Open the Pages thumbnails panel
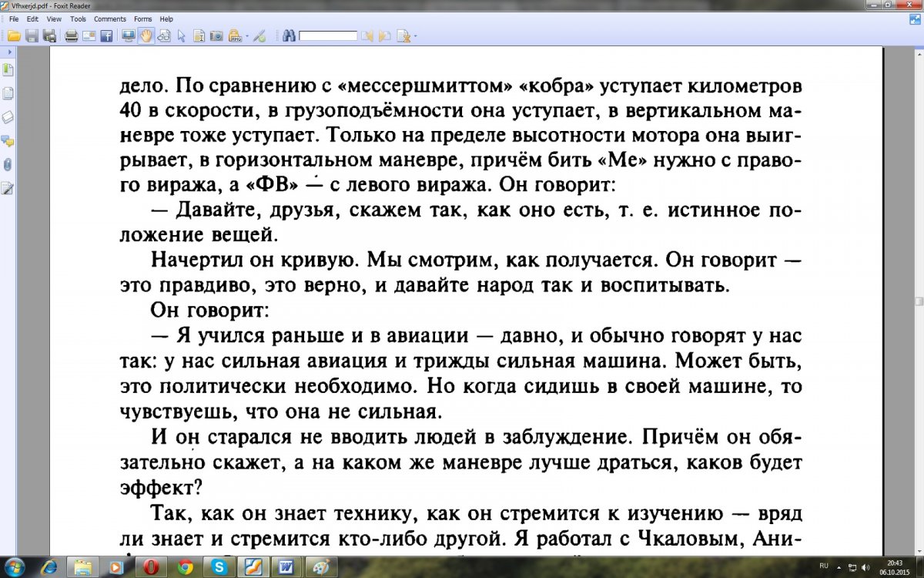Viewport: 924px width, 578px height. 8,94
